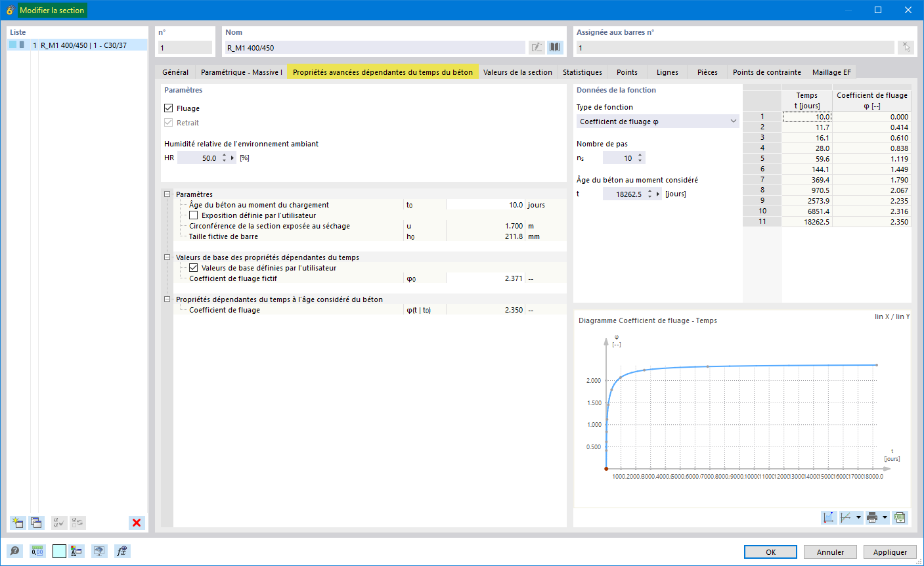
Task: Click the light cyan color square
Action: click(59, 552)
